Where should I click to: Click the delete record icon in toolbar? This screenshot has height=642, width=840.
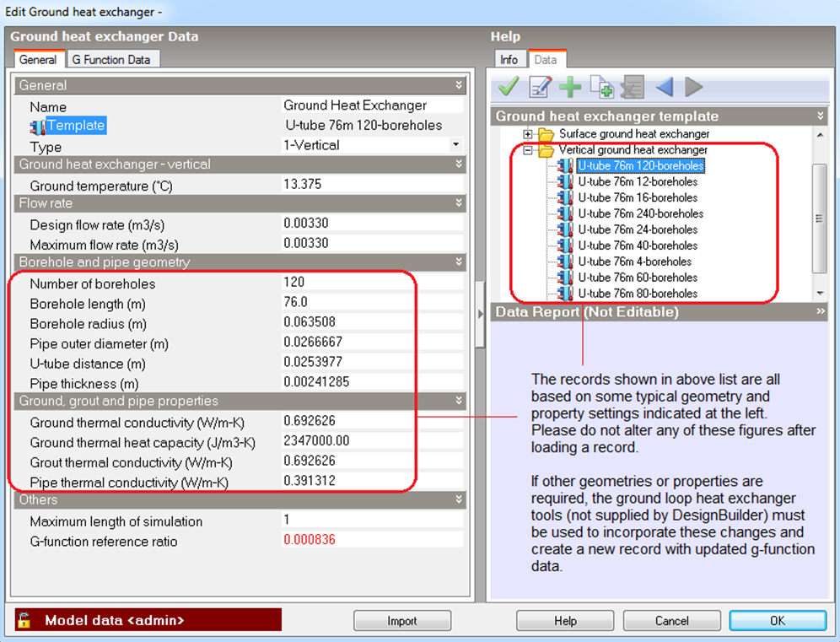coord(632,87)
